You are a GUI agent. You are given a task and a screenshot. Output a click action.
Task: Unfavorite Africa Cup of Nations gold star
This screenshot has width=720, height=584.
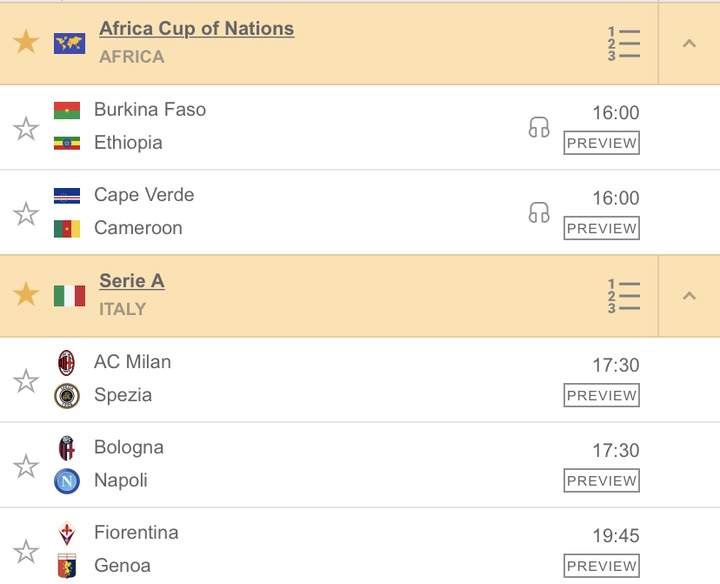[x=26, y=41]
